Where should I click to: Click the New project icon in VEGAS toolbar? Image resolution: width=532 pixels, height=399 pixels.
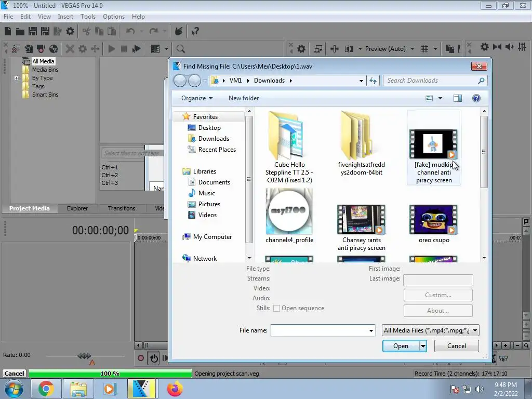coord(8,32)
